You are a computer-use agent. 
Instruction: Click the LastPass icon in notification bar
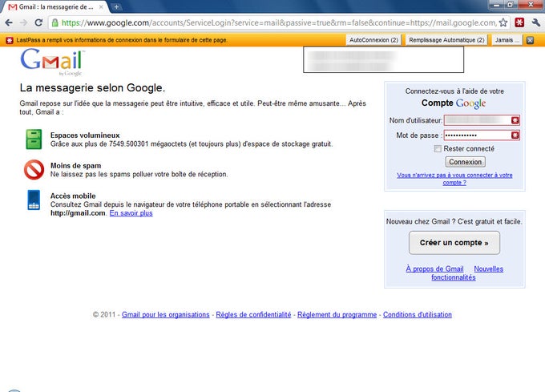pyautogui.click(x=10, y=40)
